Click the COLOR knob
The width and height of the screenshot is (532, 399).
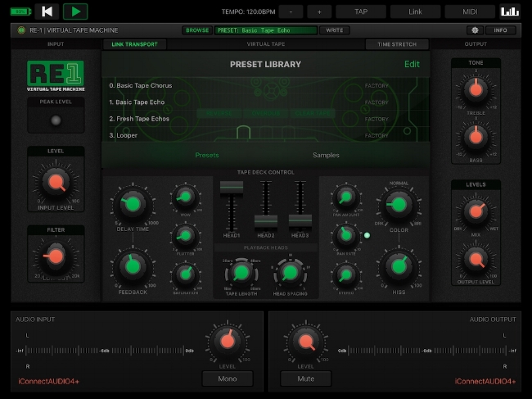399,205
